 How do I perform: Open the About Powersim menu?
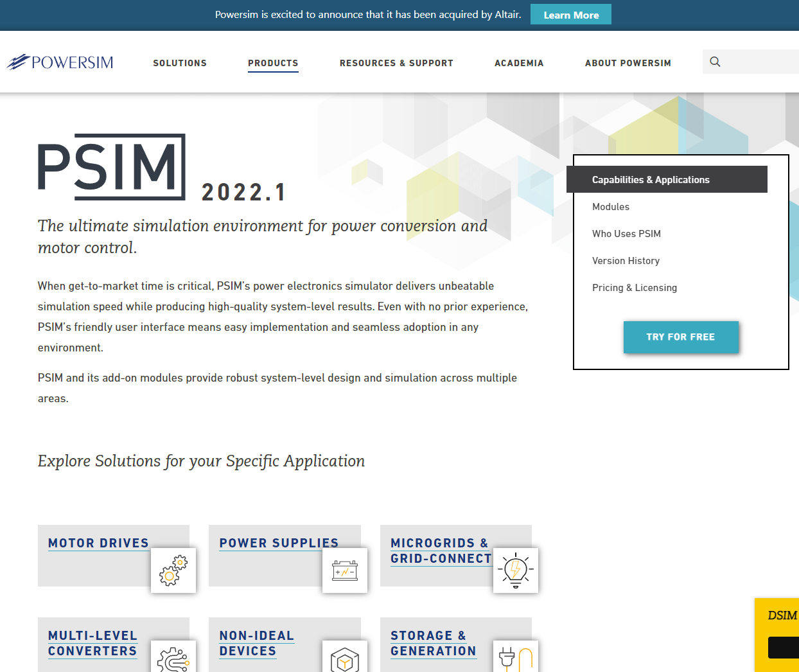point(628,63)
